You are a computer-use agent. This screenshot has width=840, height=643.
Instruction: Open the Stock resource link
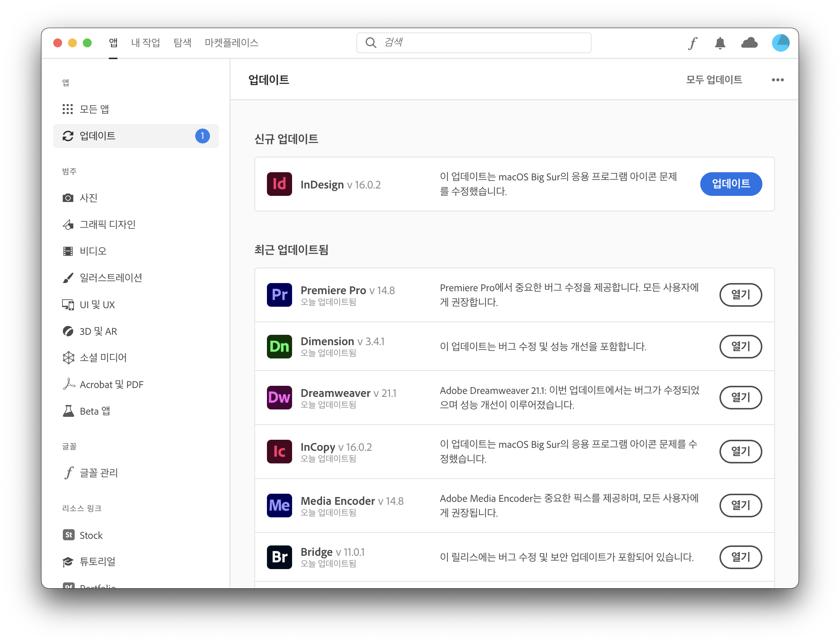click(91, 535)
